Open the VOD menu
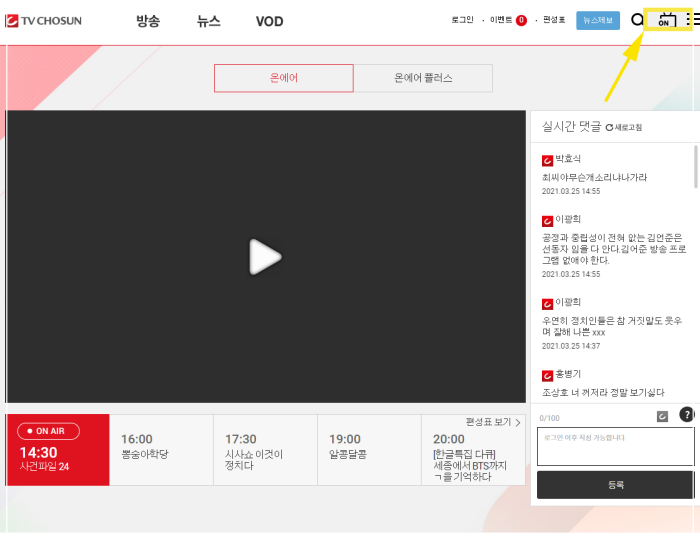This screenshot has height=545, width=700. point(269,21)
